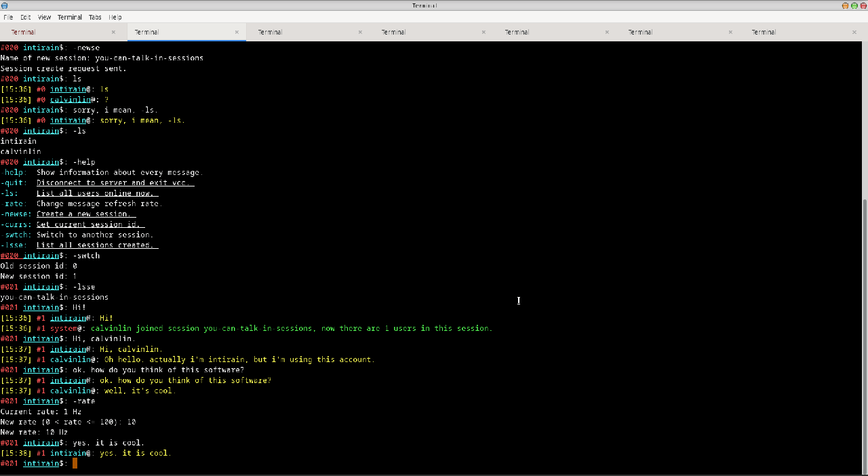Switch to the first Terminal tab with red title

24,32
